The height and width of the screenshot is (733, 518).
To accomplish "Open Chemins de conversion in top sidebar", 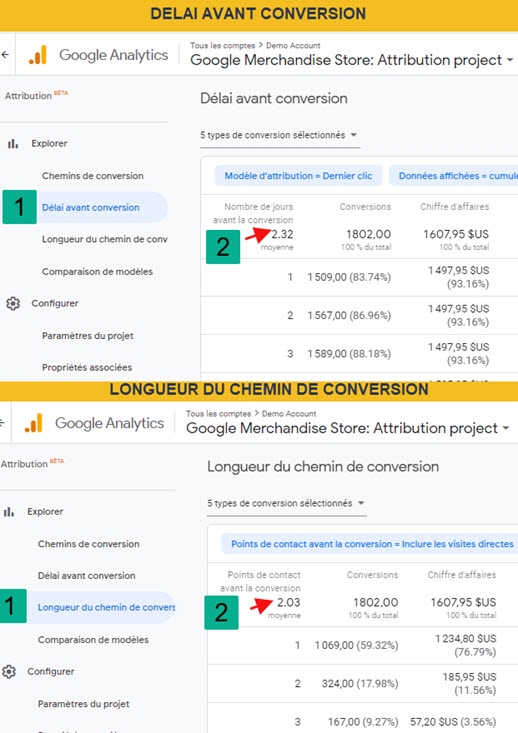I will click(93, 176).
